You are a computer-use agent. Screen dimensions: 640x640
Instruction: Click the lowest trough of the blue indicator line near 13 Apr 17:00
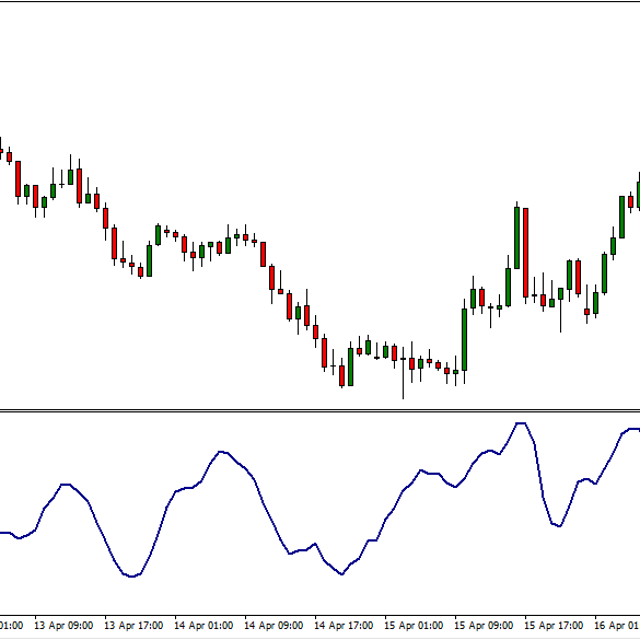tap(132, 576)
